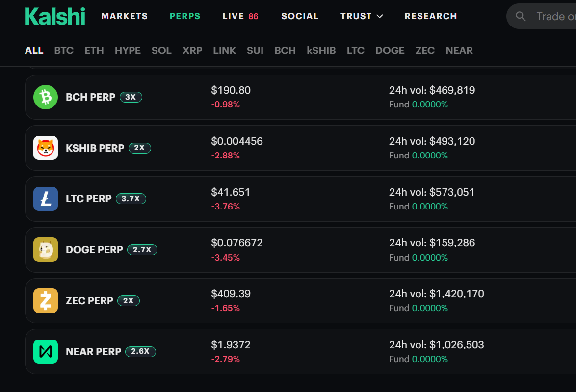This screenshot has height=392, width=576.
Task: Open the PERPS nav item
Action: pos(185,16)
